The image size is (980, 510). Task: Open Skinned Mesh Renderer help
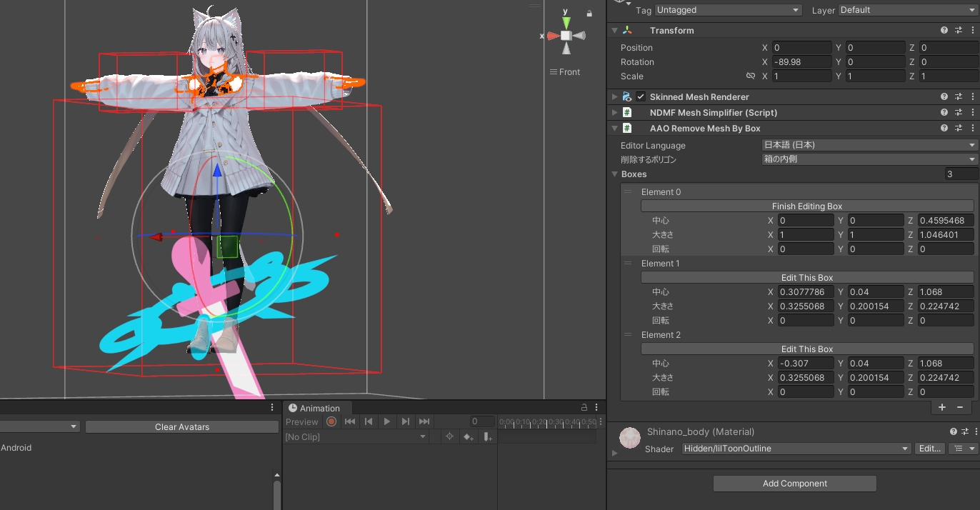click(x=944, y=96)
